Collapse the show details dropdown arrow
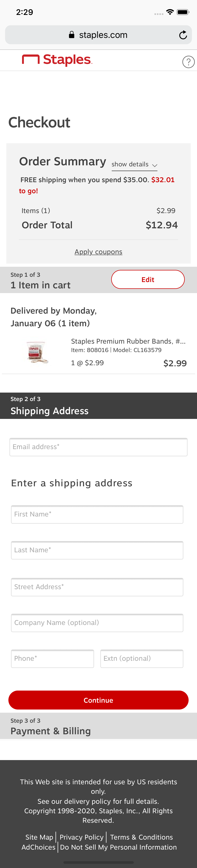 (x=155, y=166)
